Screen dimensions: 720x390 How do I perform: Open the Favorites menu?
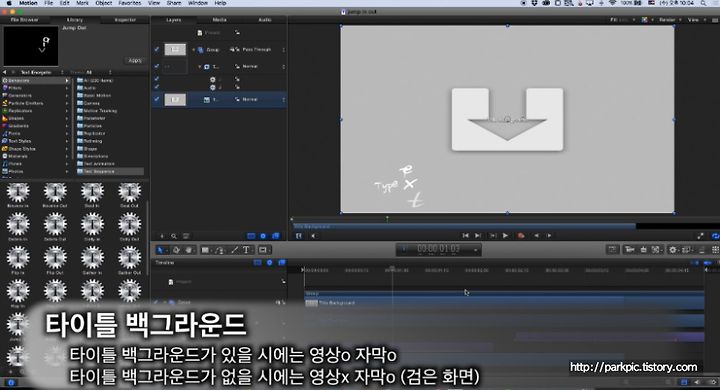point(130,3)
